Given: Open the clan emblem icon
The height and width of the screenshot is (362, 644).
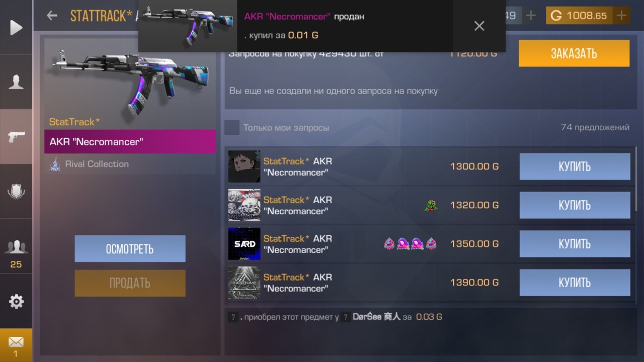Looking at the screenshot, I should 16,191.
